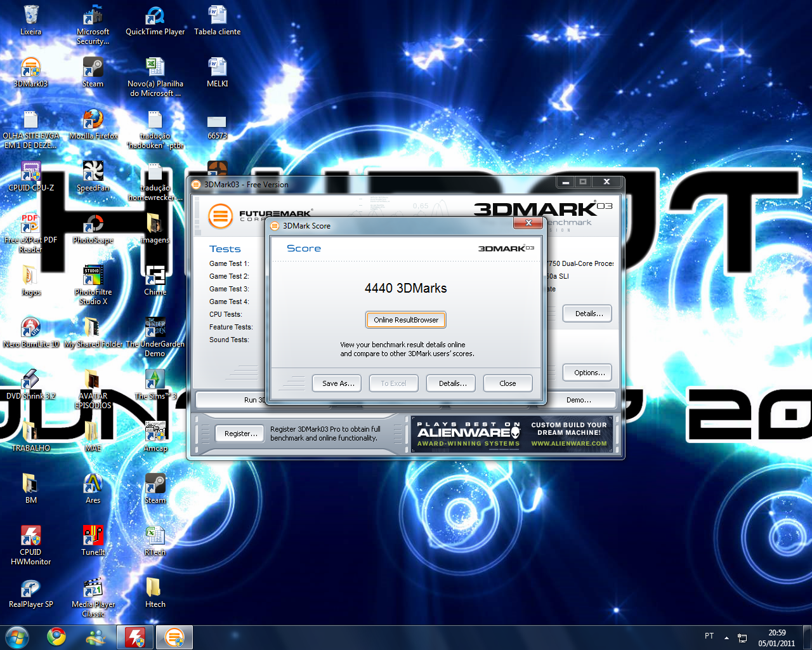This screenshot has height=650, width=812.
Task: Select CPU Tests label
Action: (x=225, y=314)
